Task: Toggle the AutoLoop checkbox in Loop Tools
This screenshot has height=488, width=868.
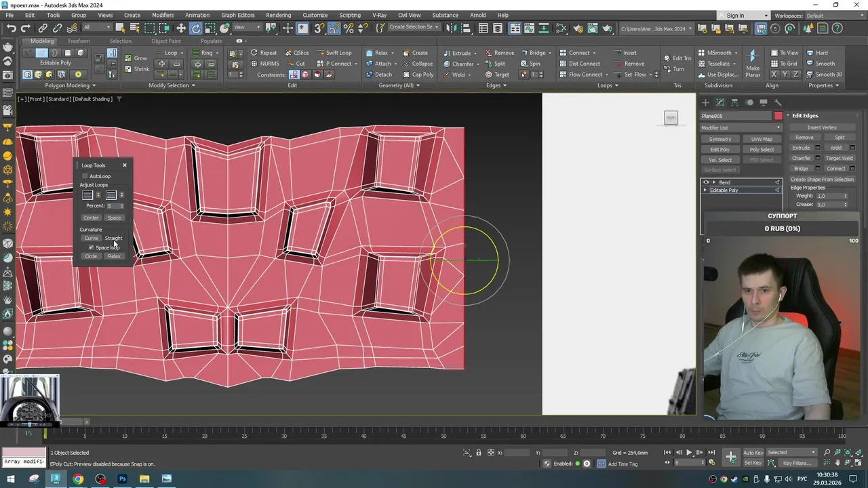Action: 85,176
